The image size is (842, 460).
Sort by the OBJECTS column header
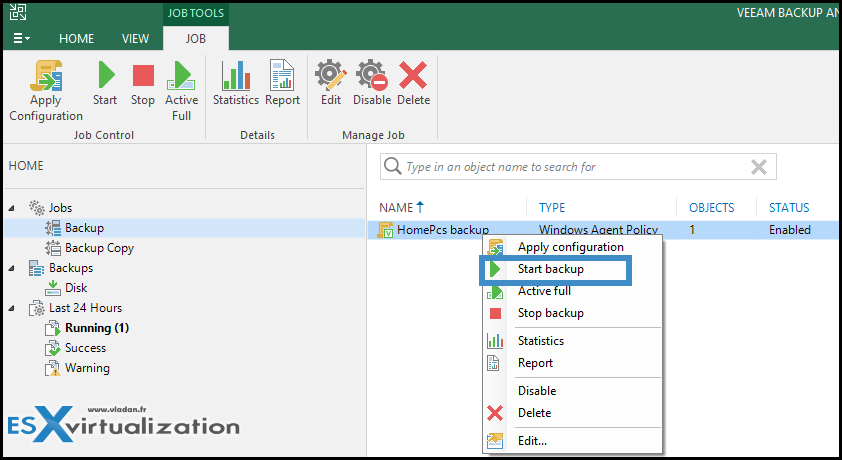click(x=712, y=208)
